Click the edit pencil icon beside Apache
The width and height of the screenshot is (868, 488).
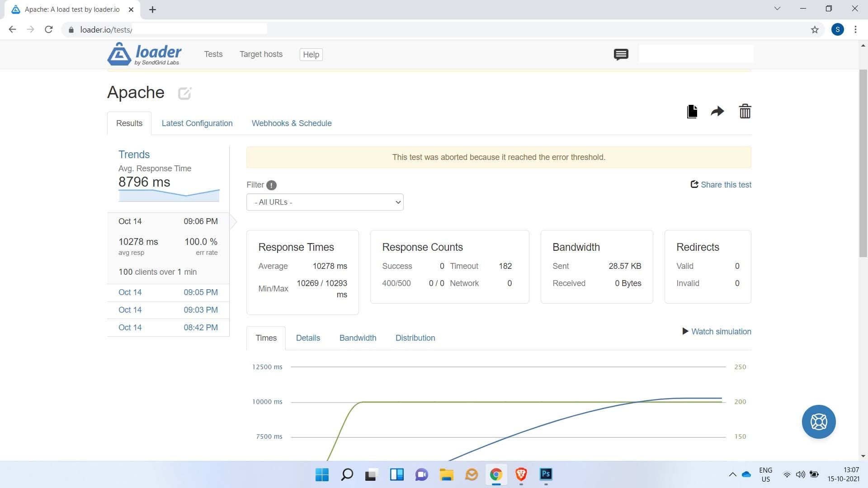[184, 93]
